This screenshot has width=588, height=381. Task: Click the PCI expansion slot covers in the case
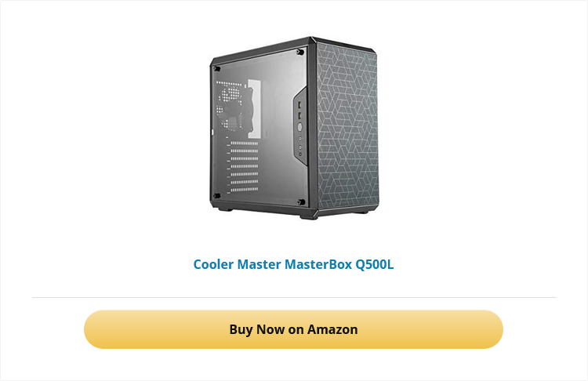point(242,167)
